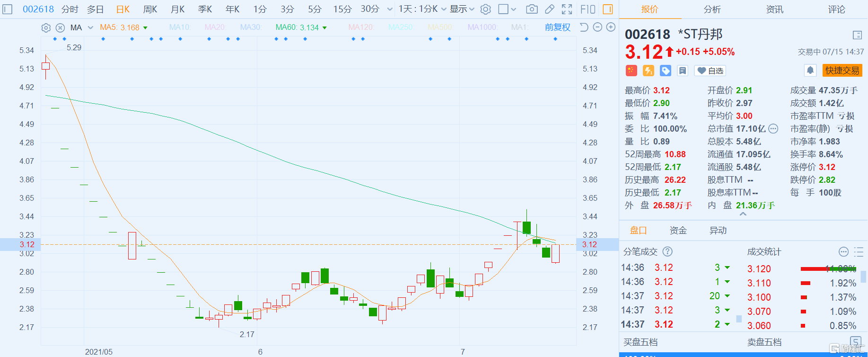
Task: Click the 分笔成交 list scrollbar thumb
Action: pos(739,319)
